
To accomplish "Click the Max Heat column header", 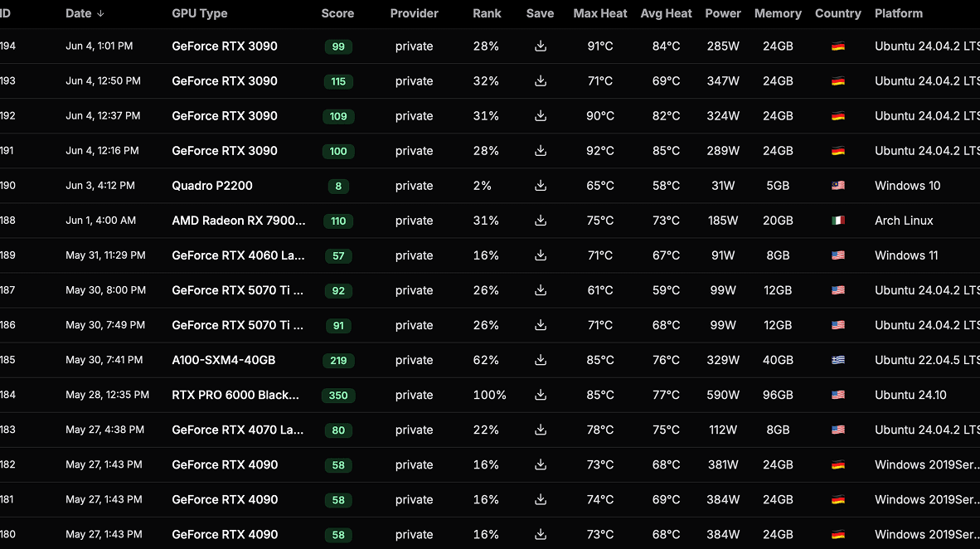I will coord(599,13).
